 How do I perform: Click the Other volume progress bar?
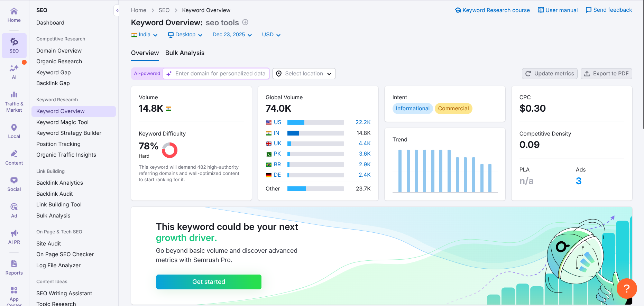click(x=316, y=189)
